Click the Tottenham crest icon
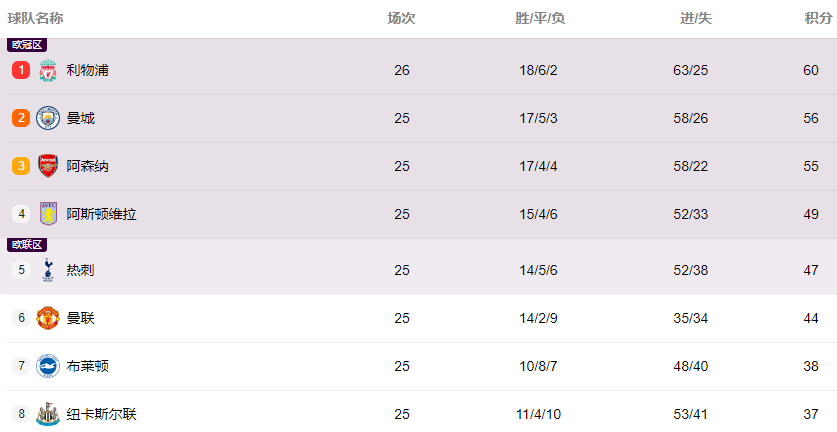This screenshot has height=432, width=837. [48, 270]
